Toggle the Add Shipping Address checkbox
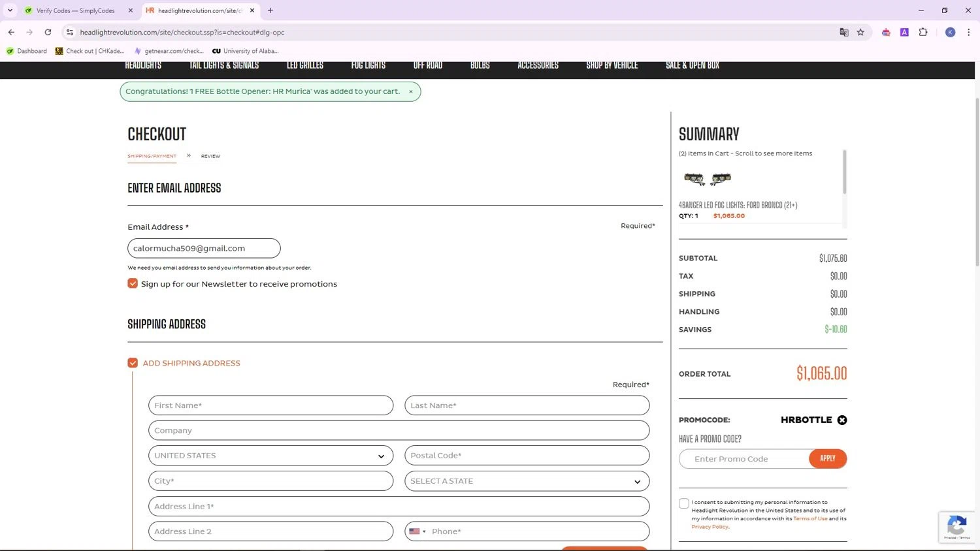Image resolution: width=980 pixels, height=551 pixels. click(x=133, y=363)
